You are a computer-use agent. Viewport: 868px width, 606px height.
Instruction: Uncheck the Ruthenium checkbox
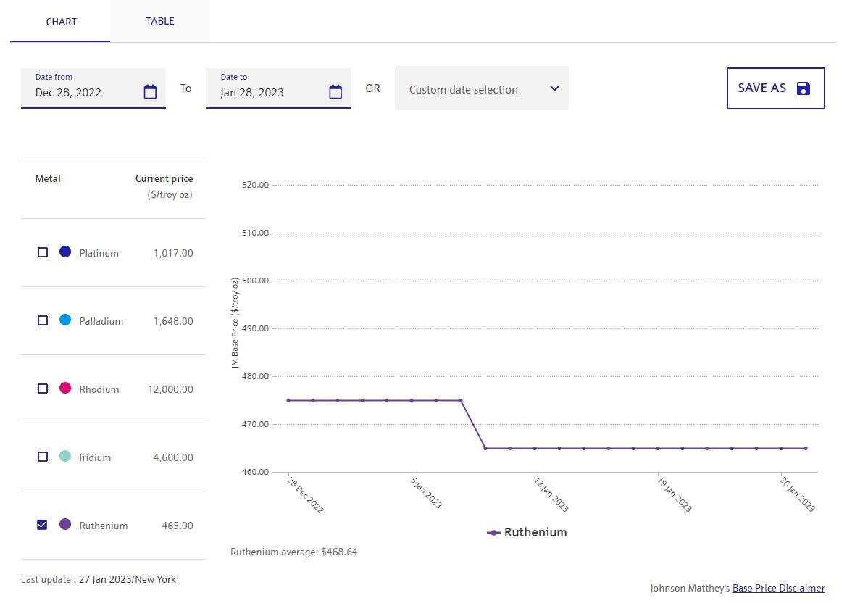coord(43,525)
